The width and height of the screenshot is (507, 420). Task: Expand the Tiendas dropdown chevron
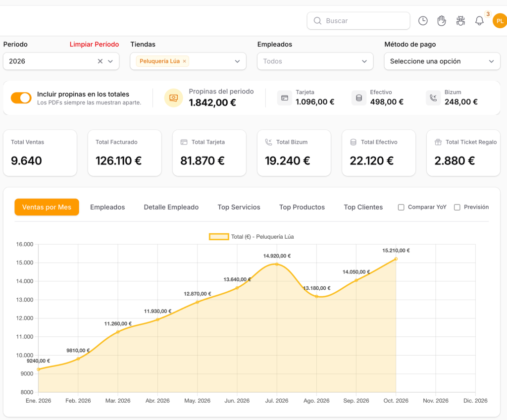[237, 61]
